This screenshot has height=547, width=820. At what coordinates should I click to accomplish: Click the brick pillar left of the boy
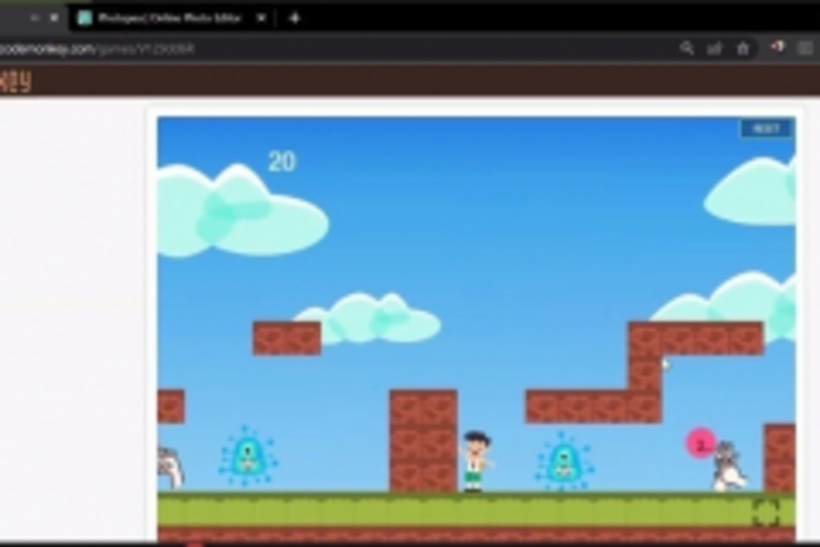pos(423,440)
